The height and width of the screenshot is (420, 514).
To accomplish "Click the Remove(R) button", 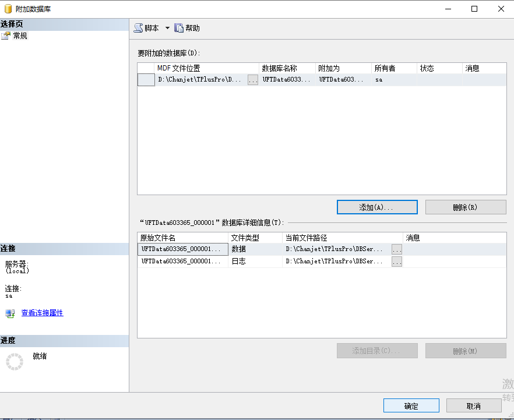I will click(x=465, y=207).
